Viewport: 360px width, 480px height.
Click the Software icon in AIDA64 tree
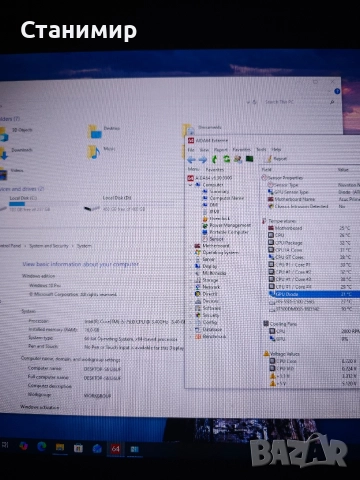198,308
